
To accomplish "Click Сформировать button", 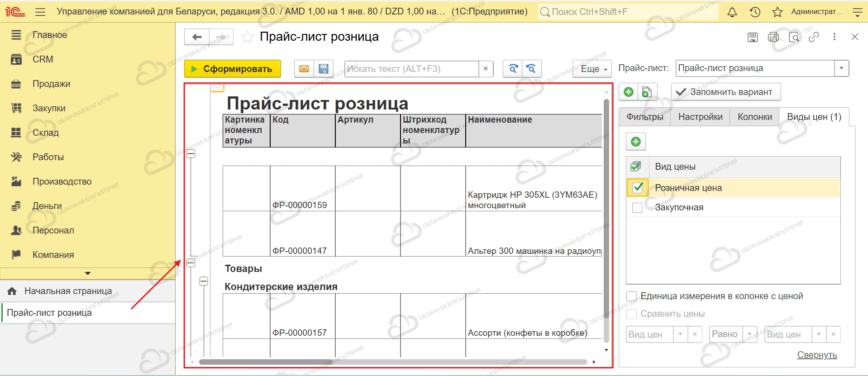I will [x=233, y=69].
